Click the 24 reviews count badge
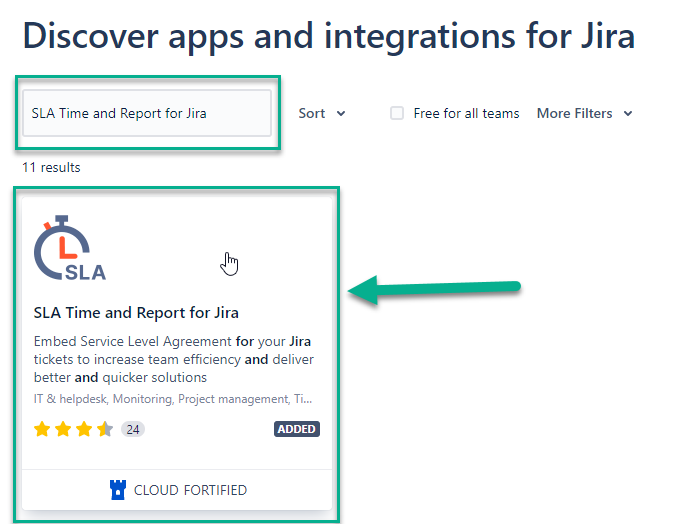 point(133,429)
